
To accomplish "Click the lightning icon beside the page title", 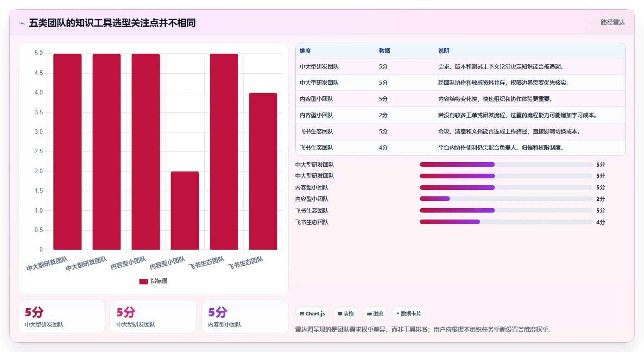I will (22, 23).
